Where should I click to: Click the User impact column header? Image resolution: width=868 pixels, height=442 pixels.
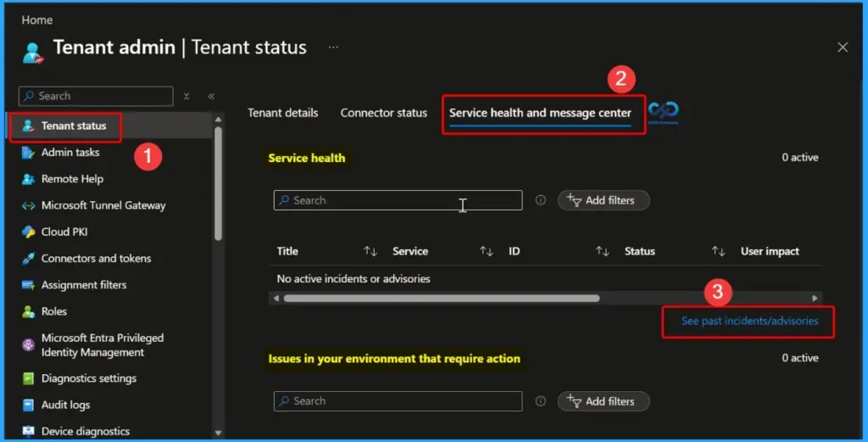pos(770,251)
